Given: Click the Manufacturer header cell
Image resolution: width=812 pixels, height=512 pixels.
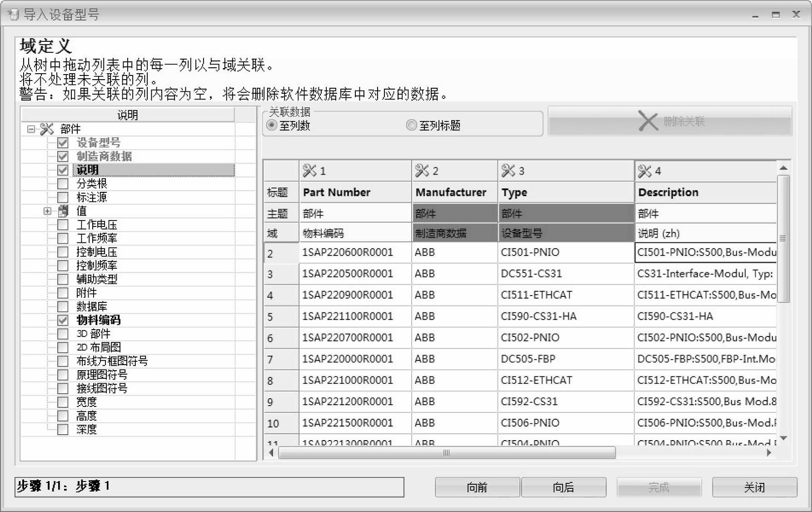Looking at the screenshot, I should 455,192.
